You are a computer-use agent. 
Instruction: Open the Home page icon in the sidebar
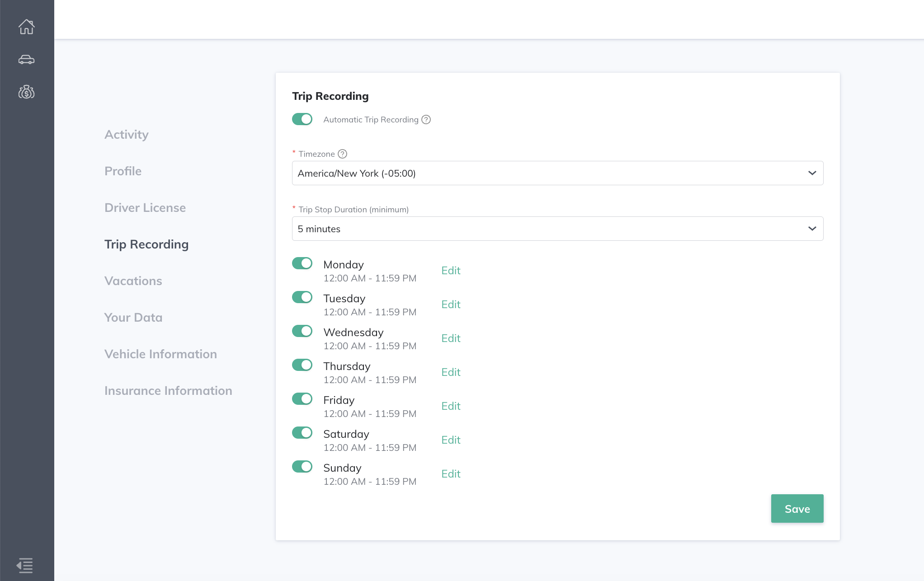click(x=26, y=27)
